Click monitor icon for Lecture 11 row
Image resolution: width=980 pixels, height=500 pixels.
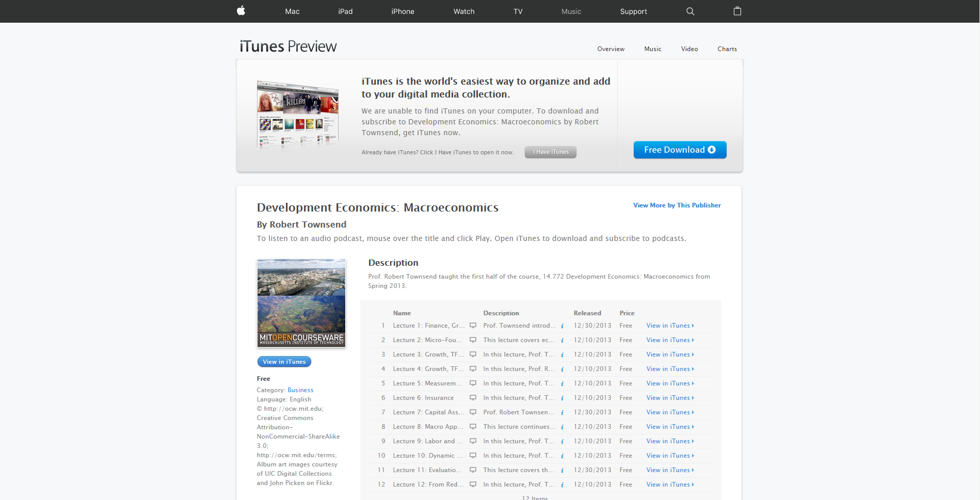[x=473, y=470]
